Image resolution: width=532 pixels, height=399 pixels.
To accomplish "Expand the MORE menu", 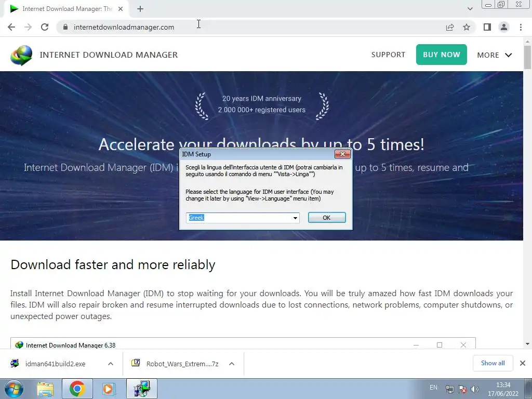I will coord(495,55).
